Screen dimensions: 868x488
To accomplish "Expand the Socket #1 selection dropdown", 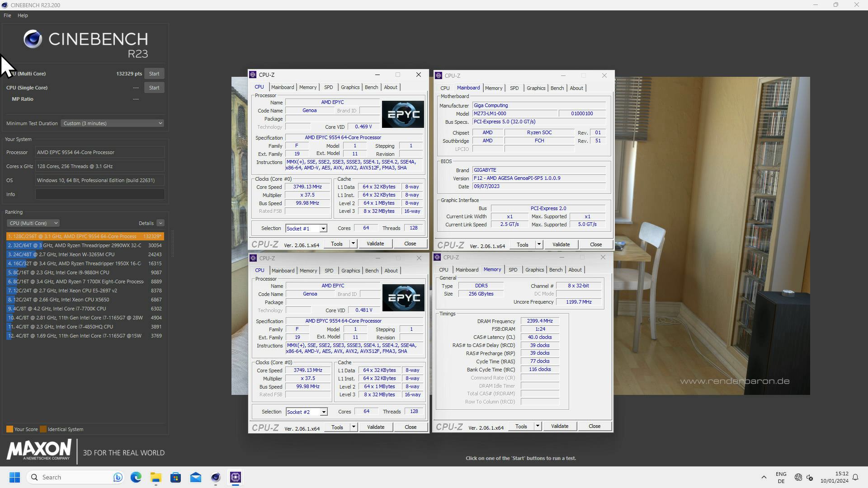I will (323, 229).
